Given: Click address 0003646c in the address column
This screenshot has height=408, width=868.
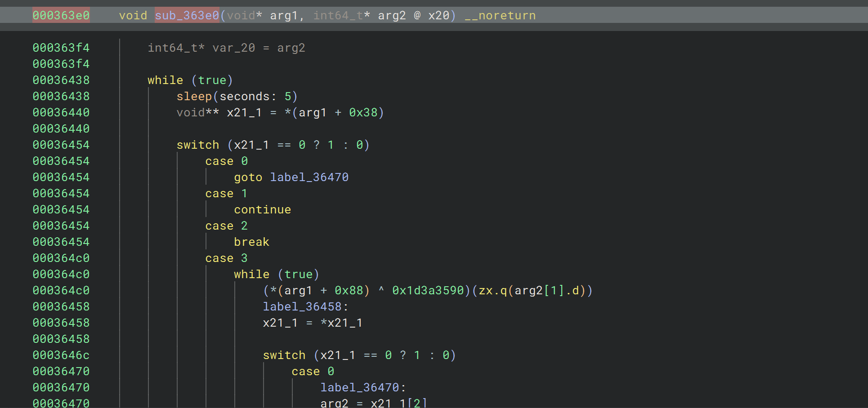Looking at the screenshot, I should pos(61,355).
